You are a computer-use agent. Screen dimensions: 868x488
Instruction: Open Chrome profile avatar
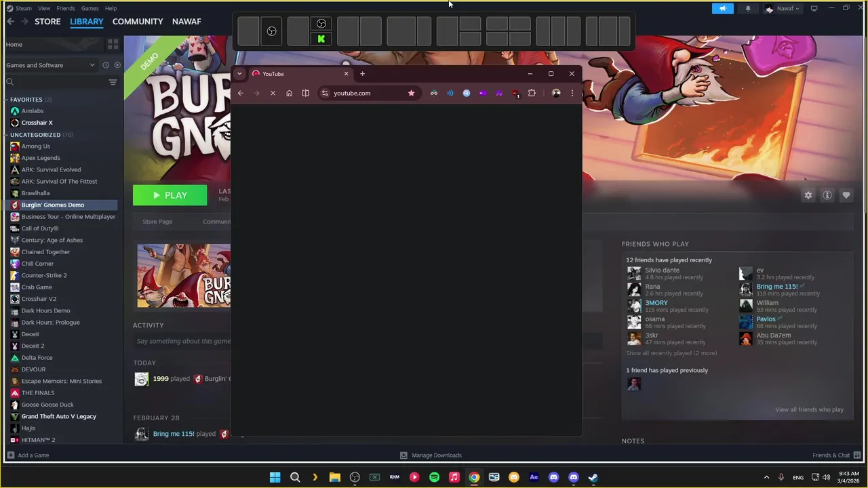(x=556, y=93)
